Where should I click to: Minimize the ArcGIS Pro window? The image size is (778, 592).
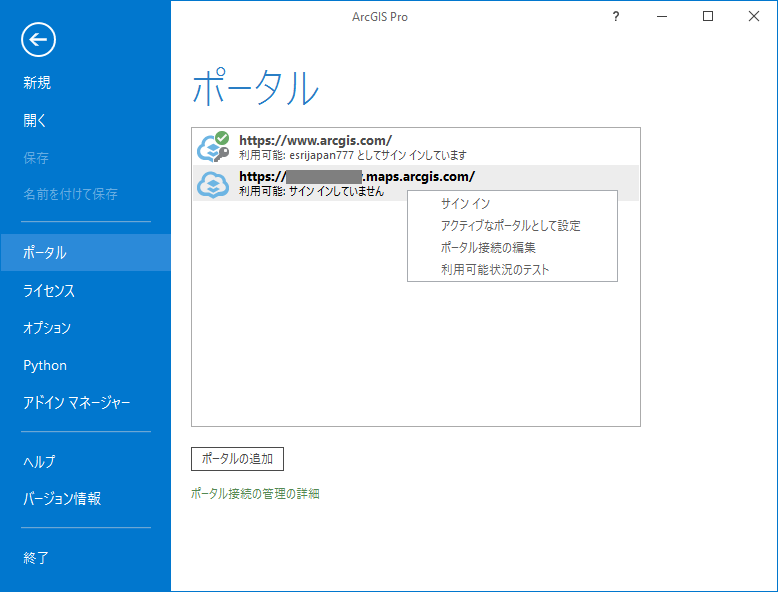pyautogui.click(x=662, y=17)
